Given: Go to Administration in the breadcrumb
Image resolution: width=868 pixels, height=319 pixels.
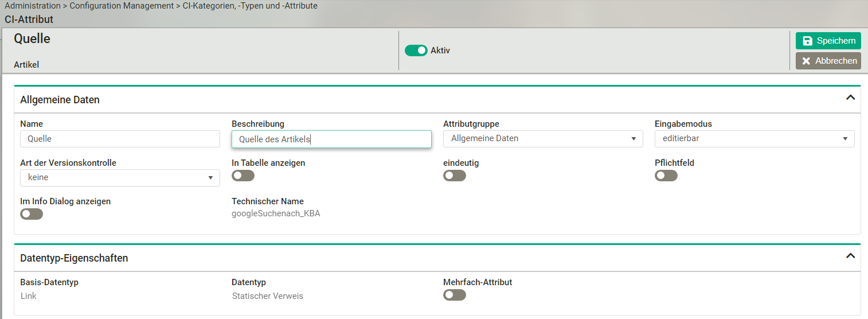Looking at the screenshot, I should 33,6.
